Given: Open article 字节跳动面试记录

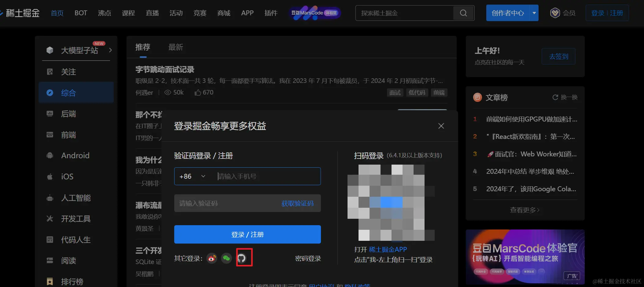Looking at the screenshot, I should click(x=165, y=69).
